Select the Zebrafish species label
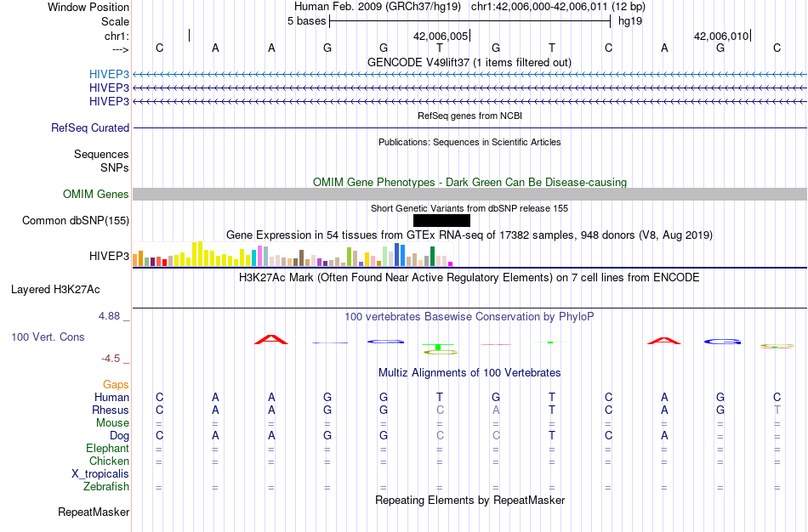The height and width of the screenshot is (532, 808). (106, 486)
